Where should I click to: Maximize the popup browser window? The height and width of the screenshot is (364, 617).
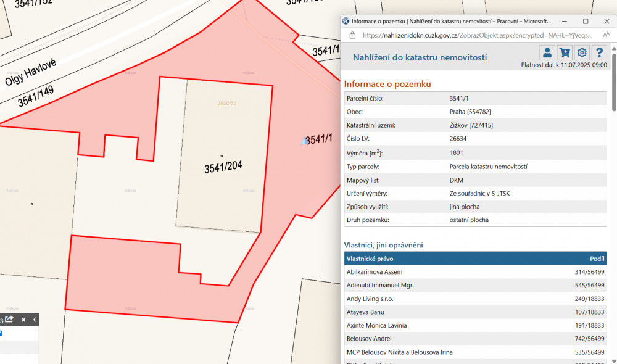pyautogui.click(x=586, y=21)
